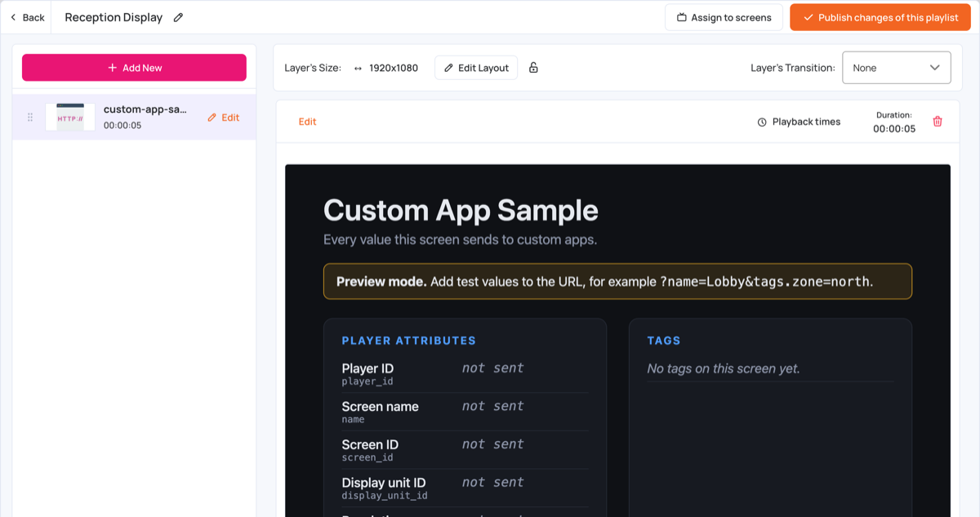Click the Custom App Sample heading
Image resolution: width=980 pixels, height=517 pixels.
(461, 210)
